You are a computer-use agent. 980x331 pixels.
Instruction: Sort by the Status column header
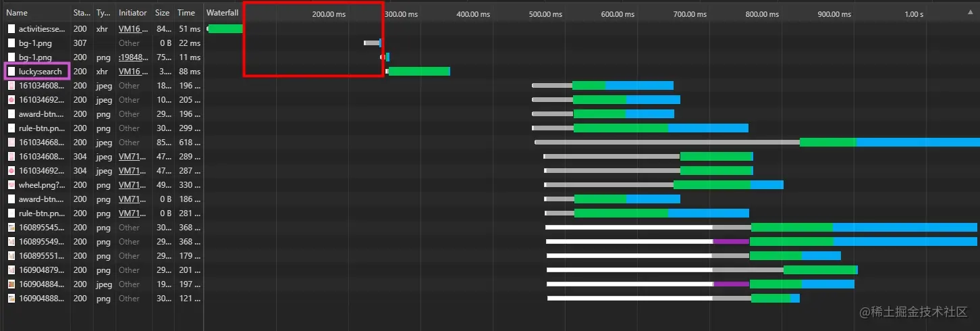[x=81, y=13]
